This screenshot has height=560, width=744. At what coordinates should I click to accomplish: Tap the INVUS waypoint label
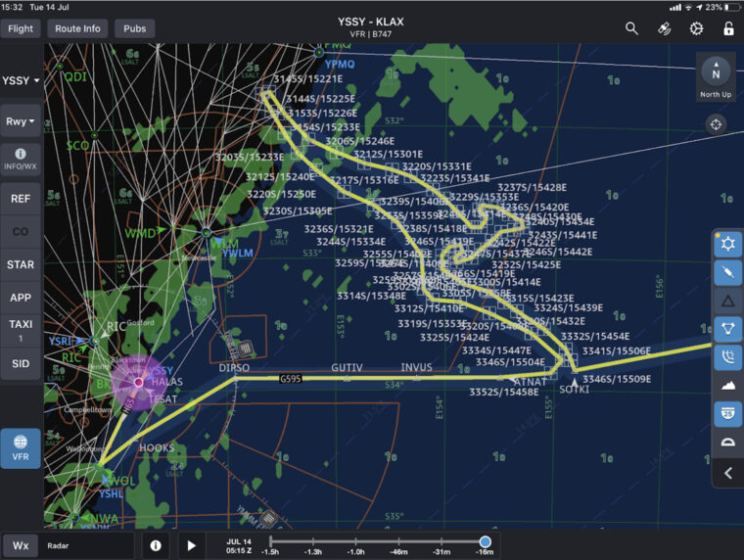[417, 367]
